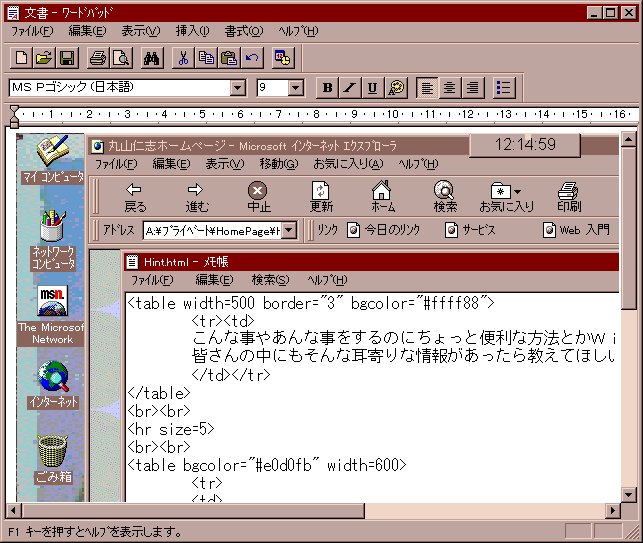Viewport: 643px width, 543px height.
Task: Click the 更新 refresh button in Internet Explorer
Action: tap(321, 197)
